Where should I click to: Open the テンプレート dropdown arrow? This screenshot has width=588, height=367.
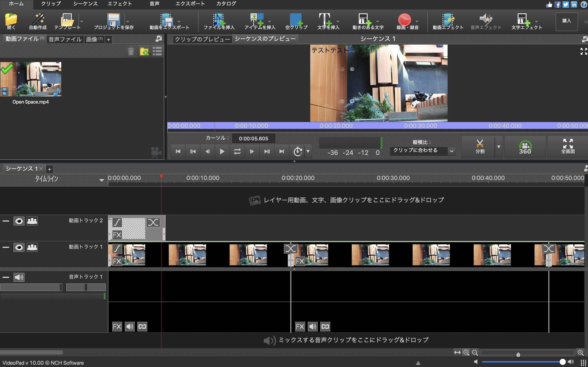pyautogui.click(x=82, y=21)
